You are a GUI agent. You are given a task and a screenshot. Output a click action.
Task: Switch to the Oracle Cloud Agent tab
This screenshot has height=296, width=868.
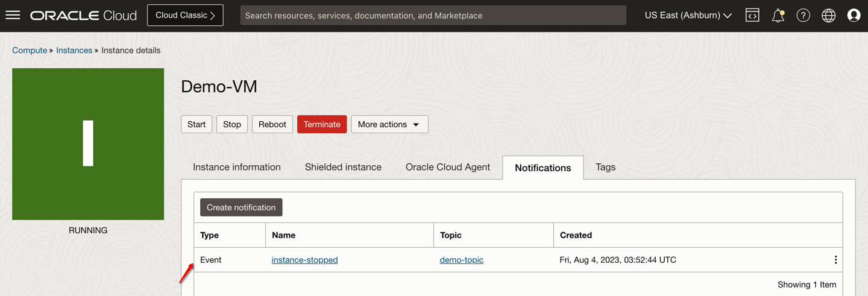(x=448, y=167)
